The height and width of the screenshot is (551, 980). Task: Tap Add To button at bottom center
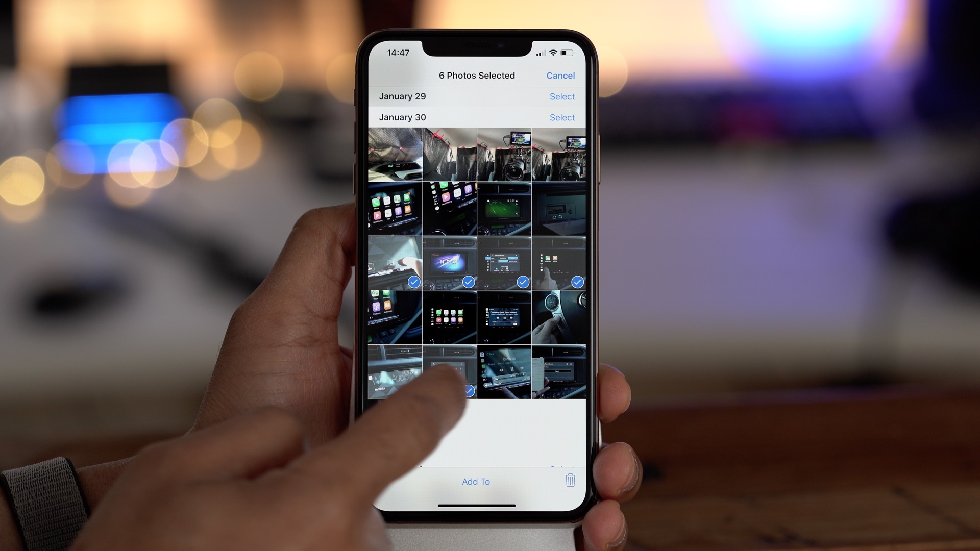(475, 481)
